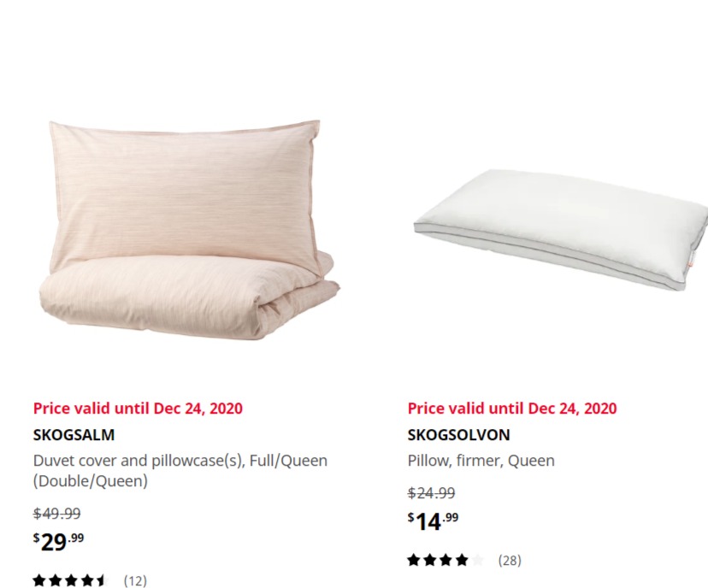The height and width of the screenshot is (588, 708).
Task: Click the Pillow, firmer, Queen description
Action: point(481,461)
